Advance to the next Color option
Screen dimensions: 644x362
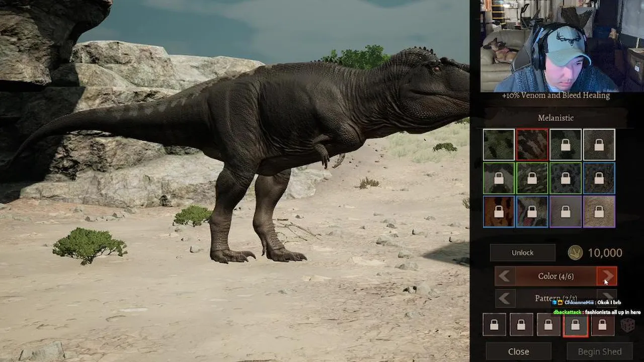point(607,276)
